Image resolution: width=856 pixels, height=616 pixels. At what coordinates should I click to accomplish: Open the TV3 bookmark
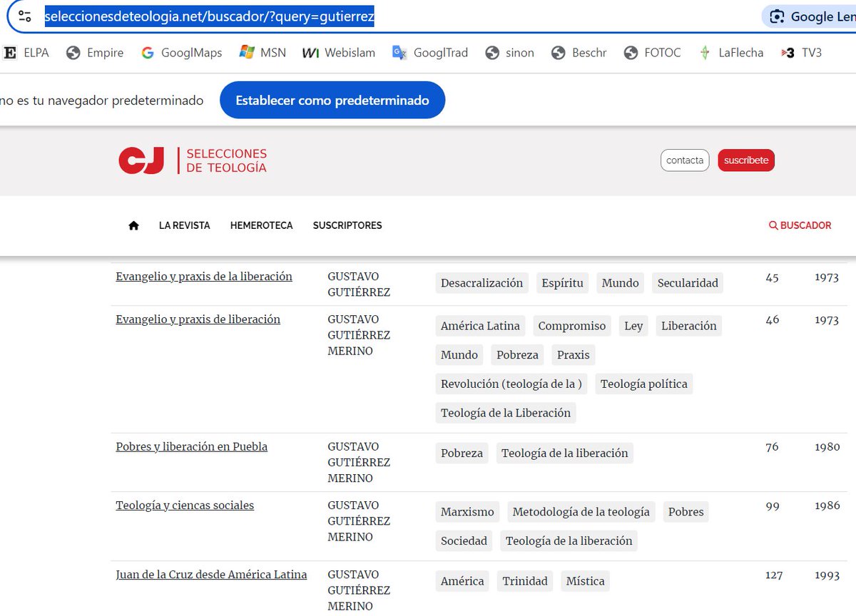point(800,53)
